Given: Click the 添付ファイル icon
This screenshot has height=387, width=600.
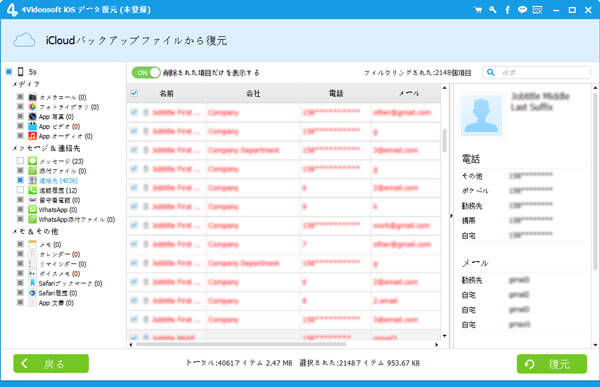Looking at the screenshot, I should 33,171.
